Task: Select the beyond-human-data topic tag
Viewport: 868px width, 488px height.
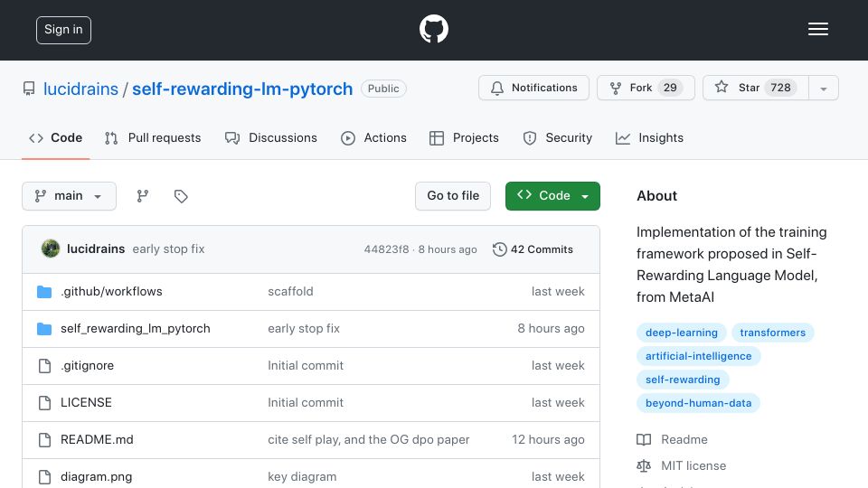Action: click(699, 403)
